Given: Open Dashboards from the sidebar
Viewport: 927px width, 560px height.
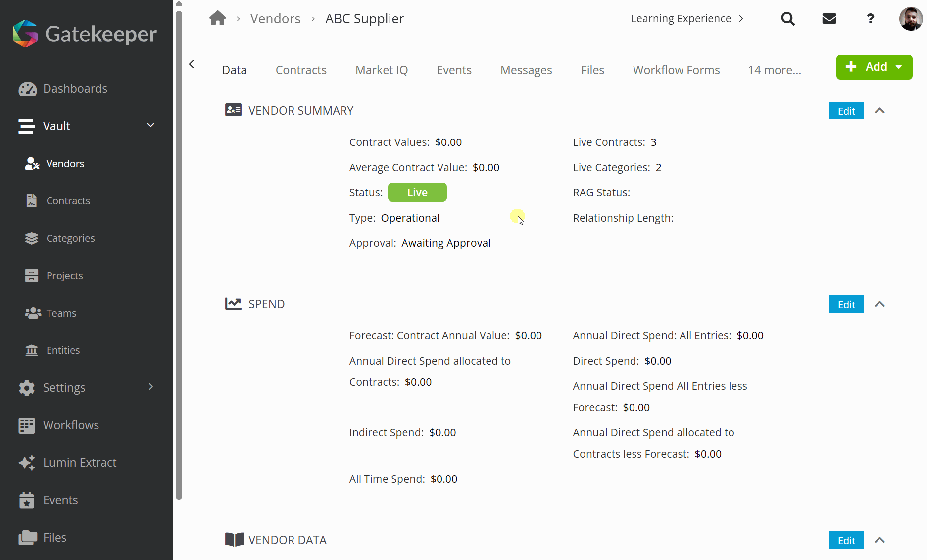Looking at the screenshot, I should click(75, 89).
